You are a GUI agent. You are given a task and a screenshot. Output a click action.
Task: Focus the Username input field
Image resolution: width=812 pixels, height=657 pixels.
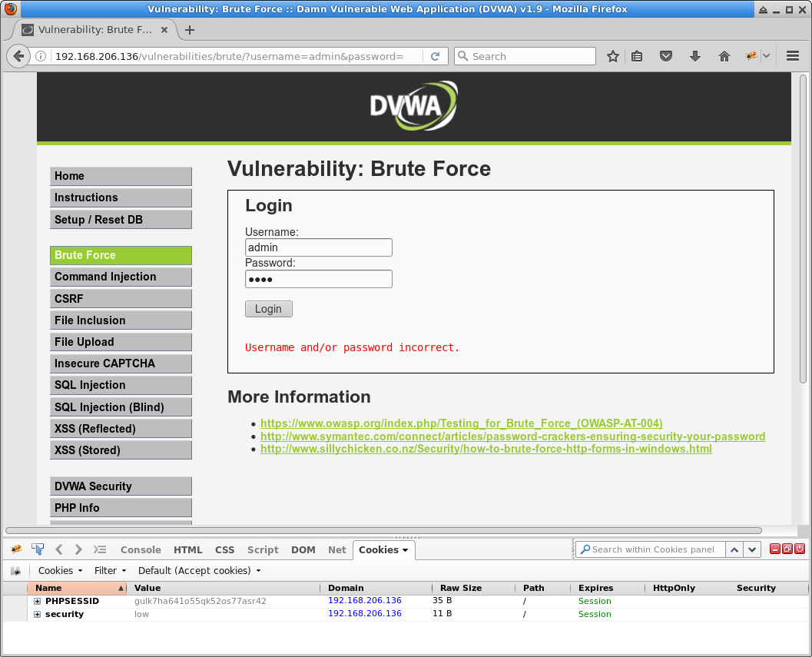pos(319,247)
